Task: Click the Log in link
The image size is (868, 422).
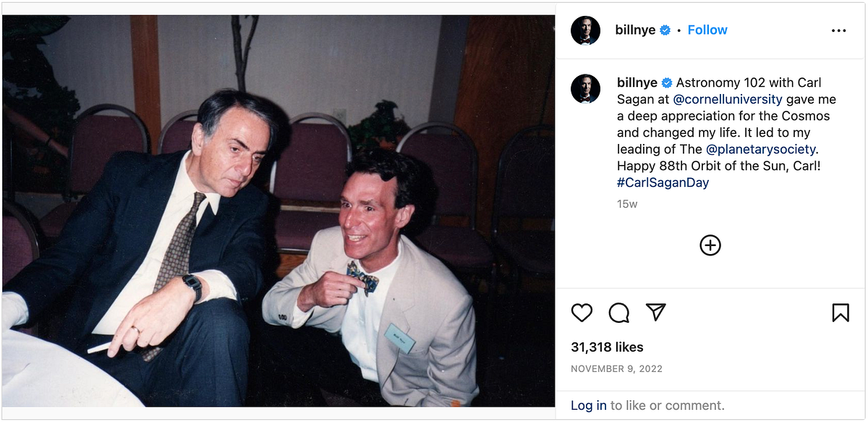Action: pos(589,405)
